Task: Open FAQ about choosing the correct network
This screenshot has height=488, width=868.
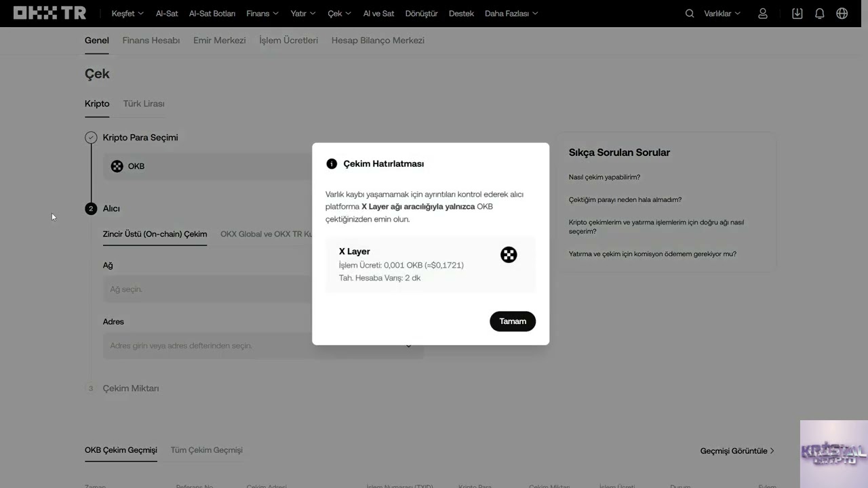Action: tap(656, 226)
